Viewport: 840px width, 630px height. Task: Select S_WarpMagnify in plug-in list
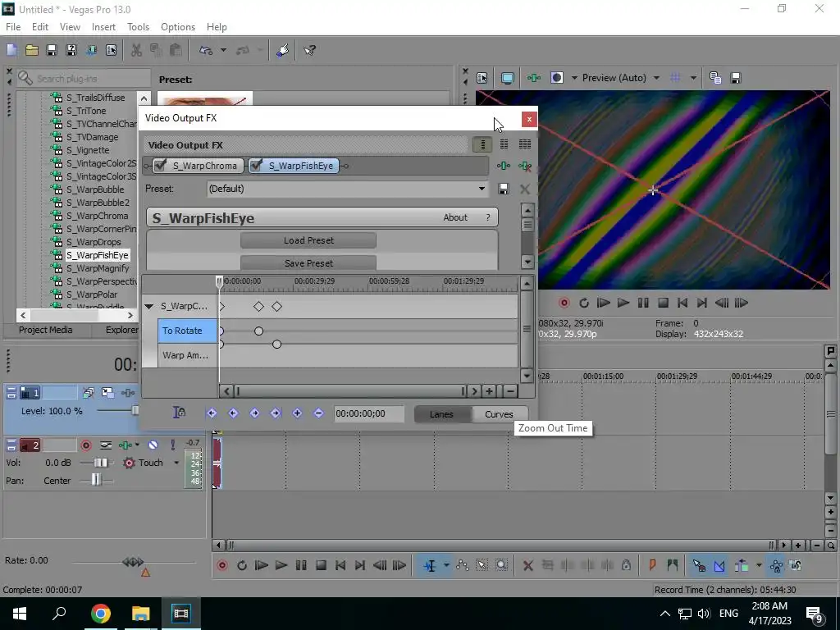pyautogui.click(x=98, y=268)
